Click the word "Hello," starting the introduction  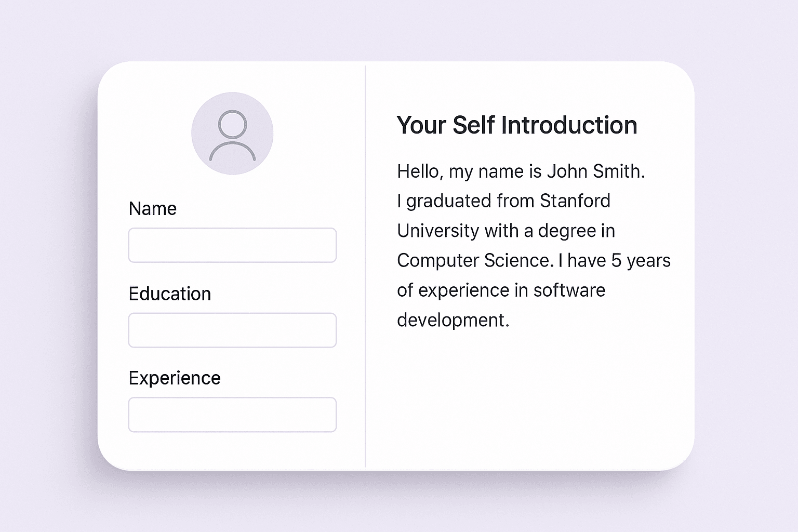[x=420, y=171]
